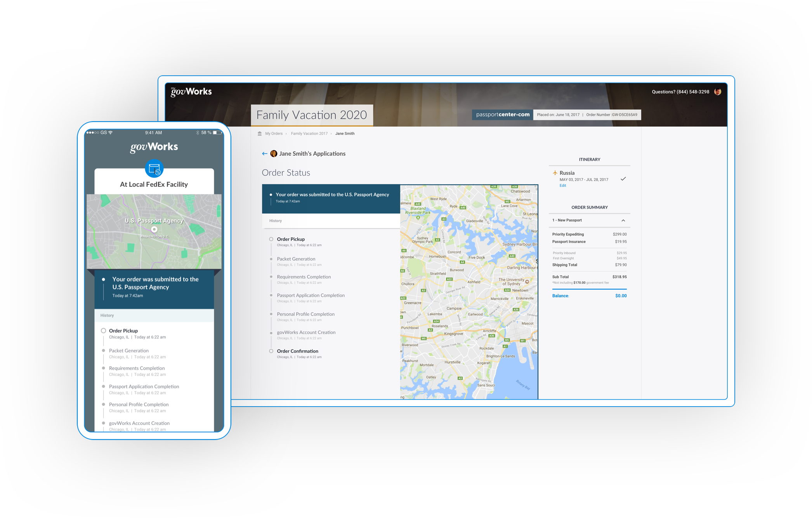Click the Balance $0.00 amount
Viewport: 812px width, 518px height.
(621, 296)
